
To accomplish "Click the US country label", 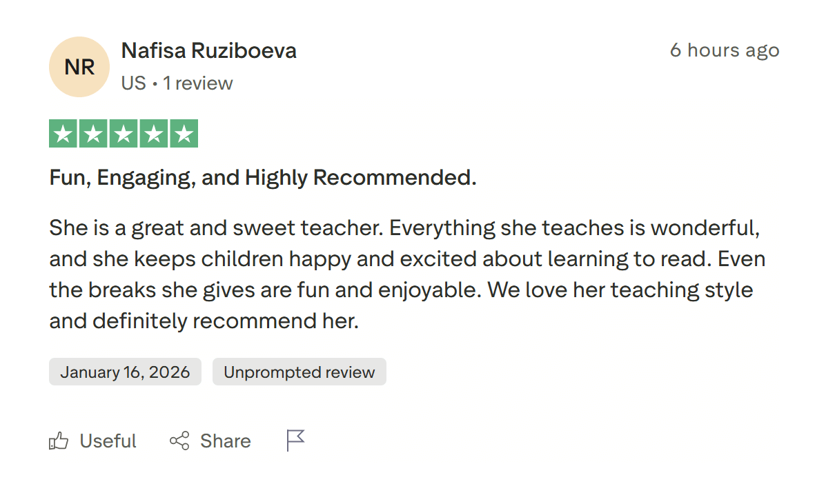I will click(133, 83).
